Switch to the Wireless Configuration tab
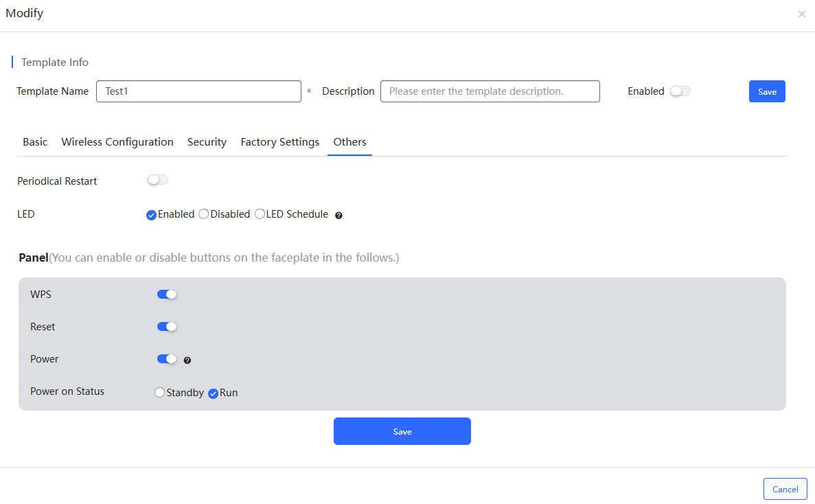This screenshot has height=504, width=815. 117,142
